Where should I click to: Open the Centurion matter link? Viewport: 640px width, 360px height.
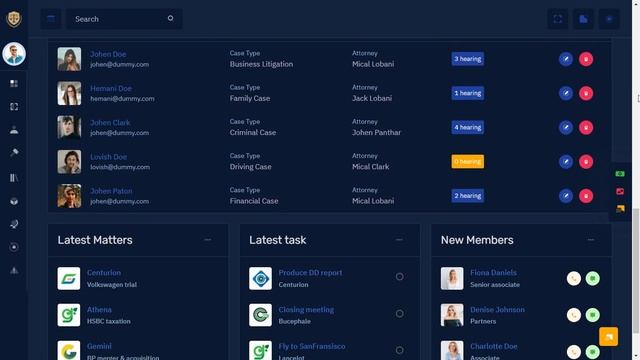104,273
